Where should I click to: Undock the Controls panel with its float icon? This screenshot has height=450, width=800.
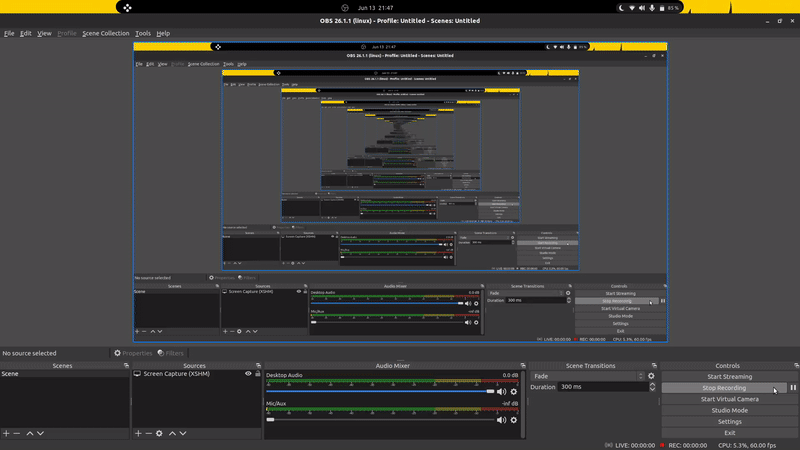[796, 366]
